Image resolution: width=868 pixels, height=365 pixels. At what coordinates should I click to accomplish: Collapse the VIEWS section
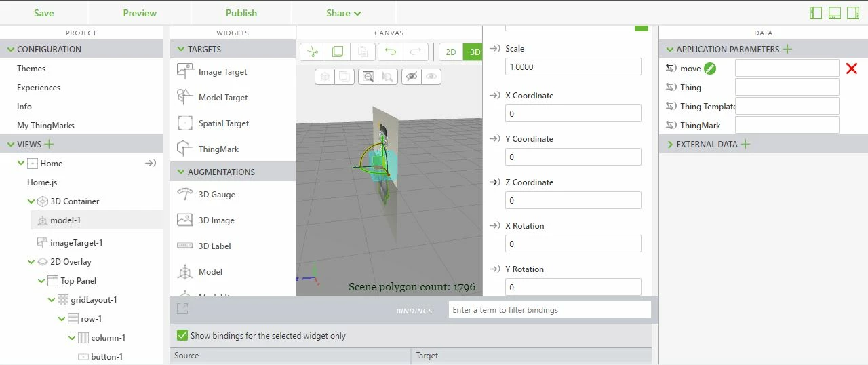click(10, 144)
